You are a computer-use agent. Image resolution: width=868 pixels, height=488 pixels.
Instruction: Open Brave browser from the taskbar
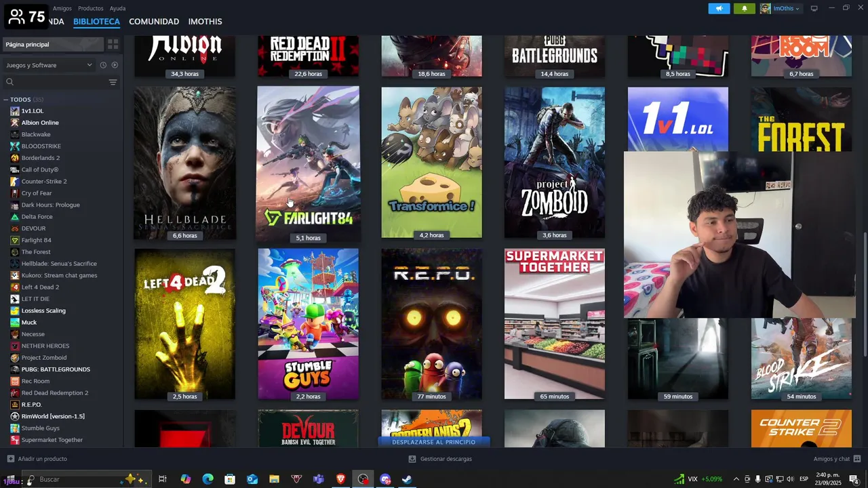click(340, 479)
